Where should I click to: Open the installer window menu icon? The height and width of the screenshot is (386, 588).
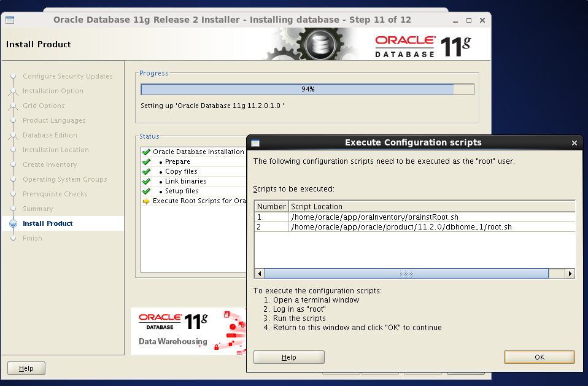click(10, 20)
